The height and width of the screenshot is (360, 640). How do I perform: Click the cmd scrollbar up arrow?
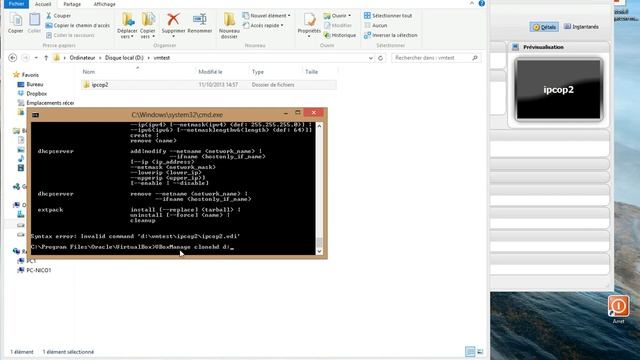[x=319, y=126]
